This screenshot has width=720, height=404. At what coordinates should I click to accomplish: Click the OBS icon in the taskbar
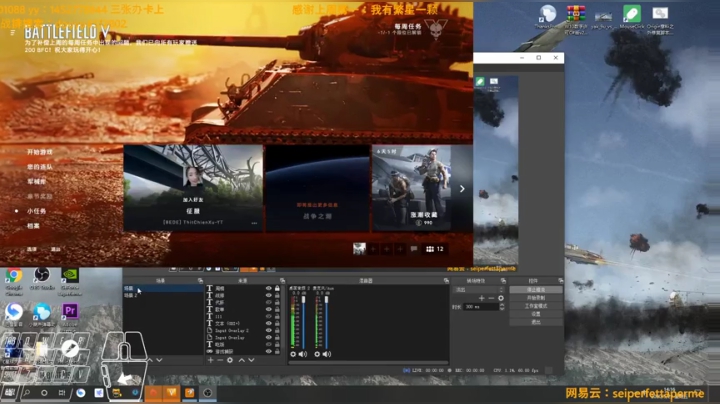click(x=208, y=393)
